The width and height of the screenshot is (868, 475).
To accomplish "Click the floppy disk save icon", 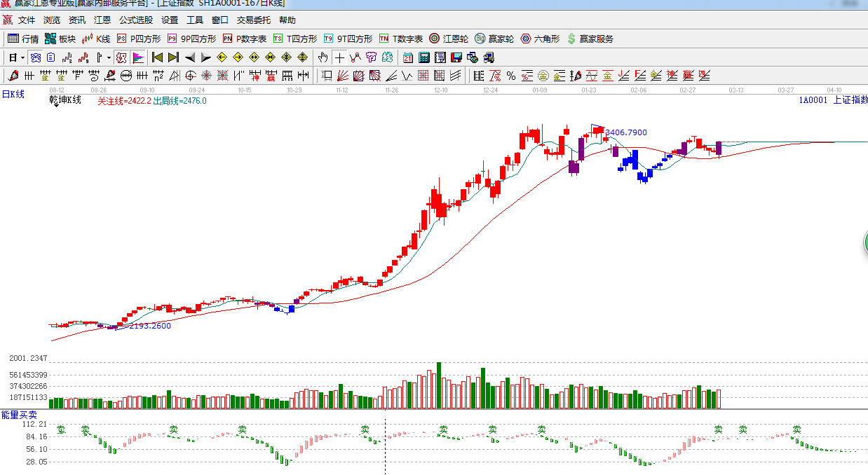I will 456,57.
